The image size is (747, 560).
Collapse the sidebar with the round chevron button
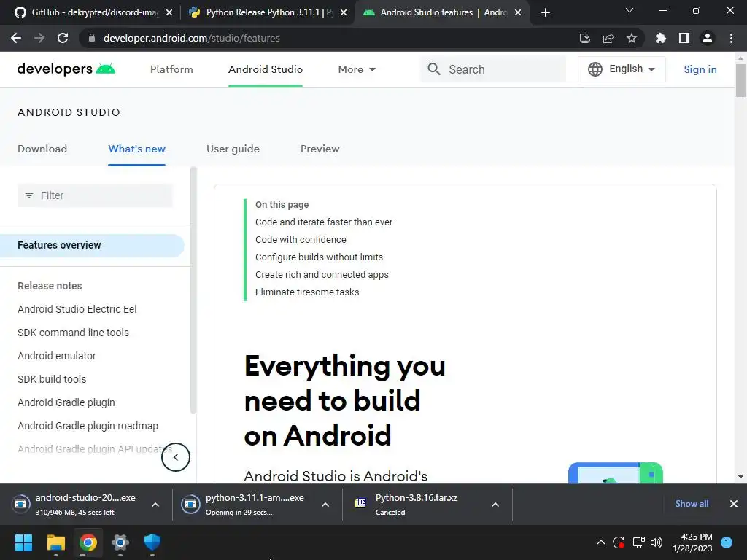click(x=176, y=457)
